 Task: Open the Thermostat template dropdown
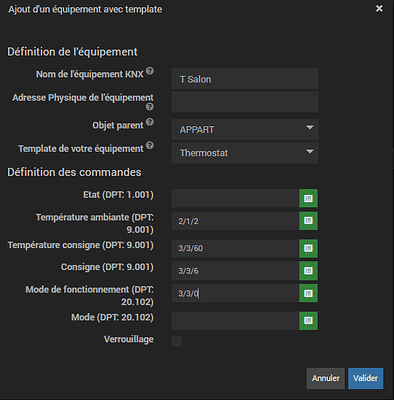tap(245, 153)
